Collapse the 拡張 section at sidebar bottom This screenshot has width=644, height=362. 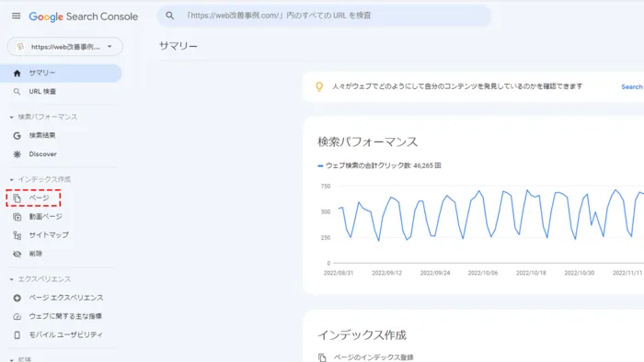(11, 360)
